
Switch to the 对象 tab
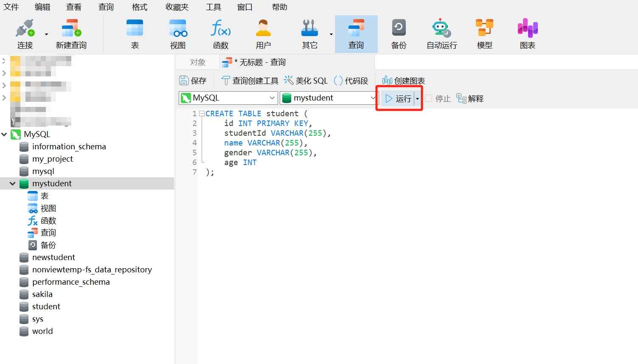pyautogui.click(x=197, y=62)
